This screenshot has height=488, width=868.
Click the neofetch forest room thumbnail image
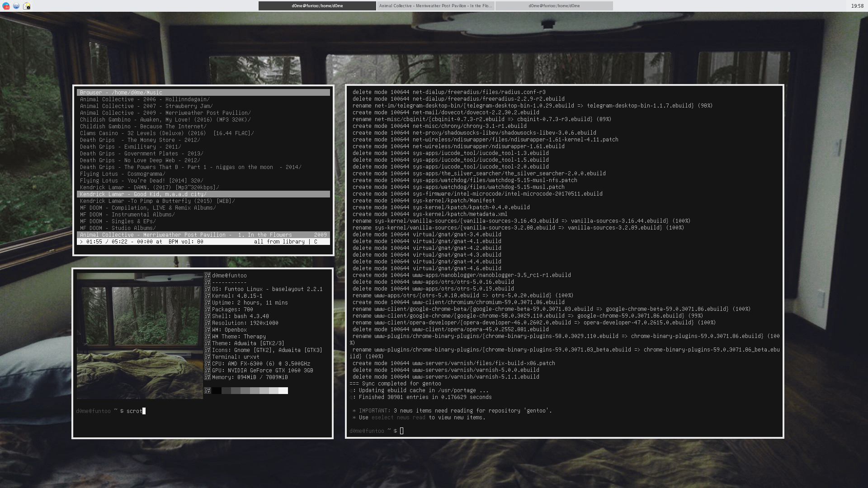140,336
